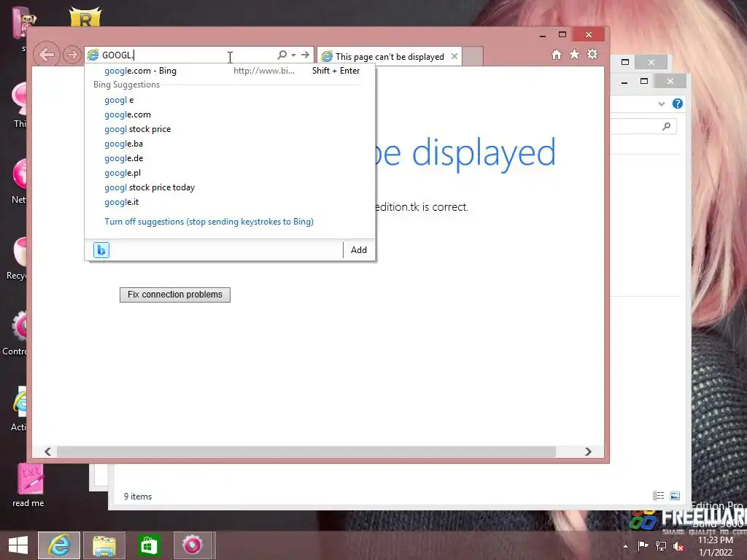Maximize the Internet Explorer window
Screen dimensions: 747x560
(x=562, y=35)
